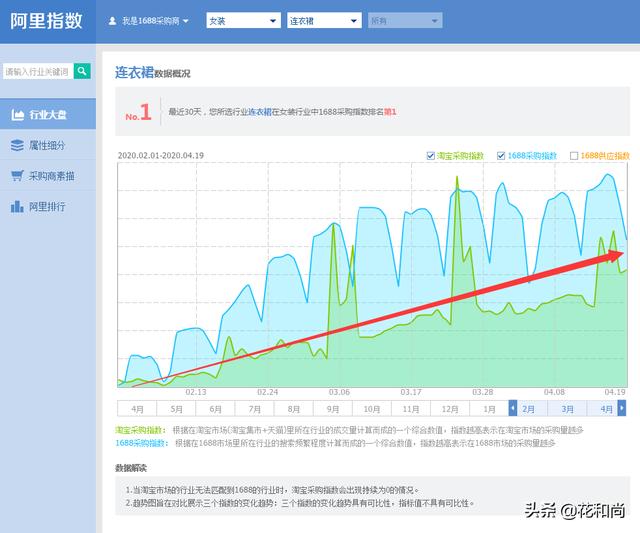The image size is (640, 533).
Task: Click the date range 2020.02.01-2020.04.19 text
Action: click(x=160, y=155)
